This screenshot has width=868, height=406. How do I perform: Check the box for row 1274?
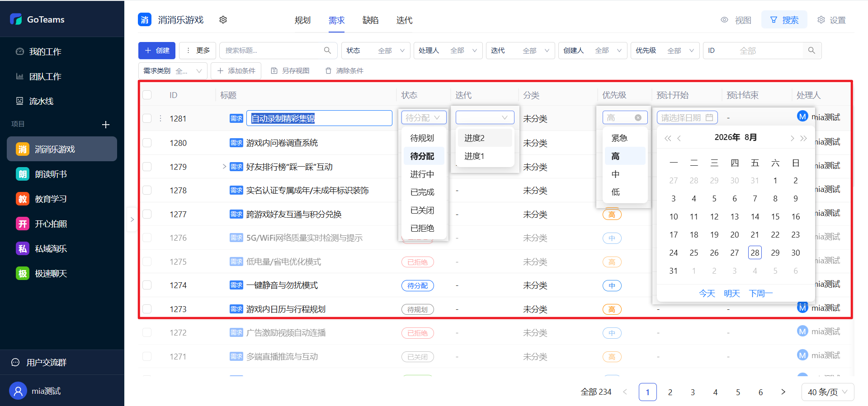[x=147, y=285]
